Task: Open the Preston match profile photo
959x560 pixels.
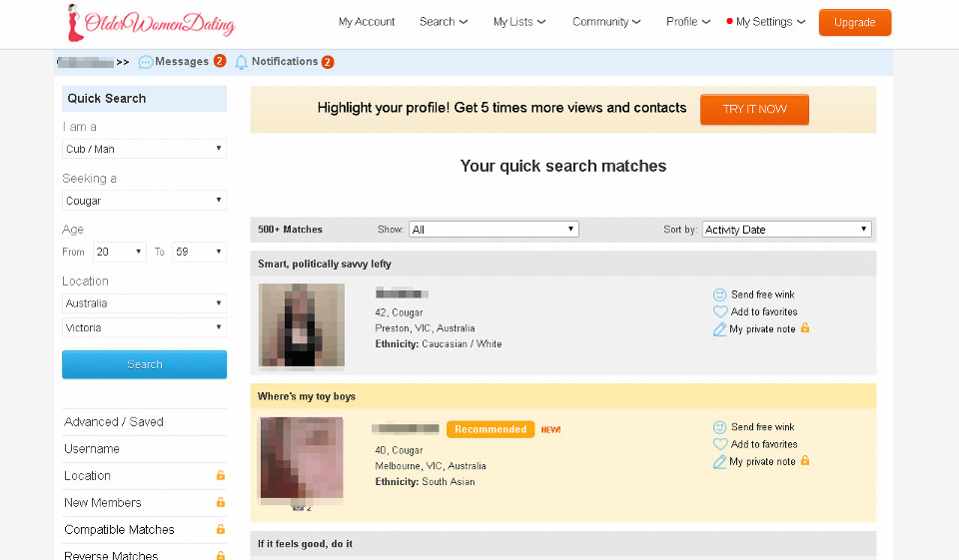Action: 302,325
